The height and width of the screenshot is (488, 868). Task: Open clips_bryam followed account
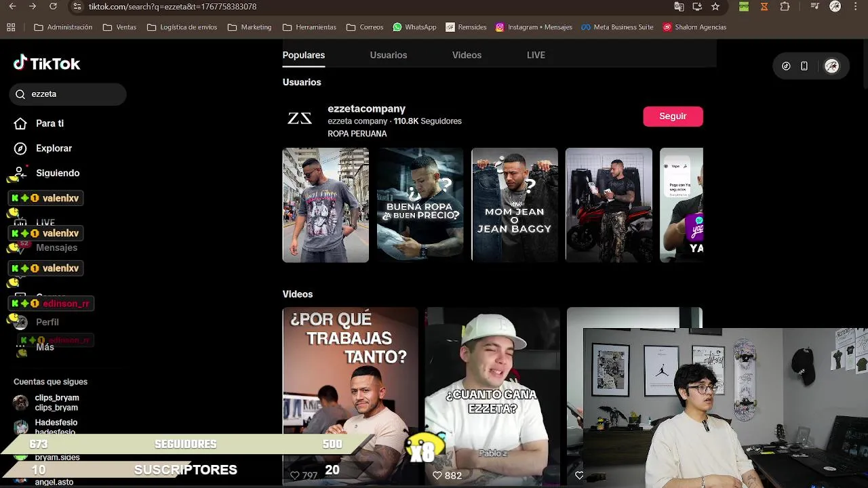point(46,403)
